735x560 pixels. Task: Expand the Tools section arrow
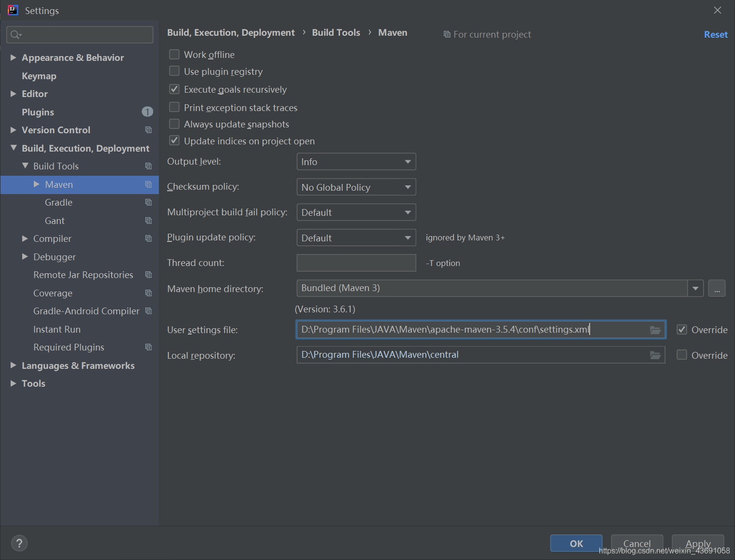(14, 383)
